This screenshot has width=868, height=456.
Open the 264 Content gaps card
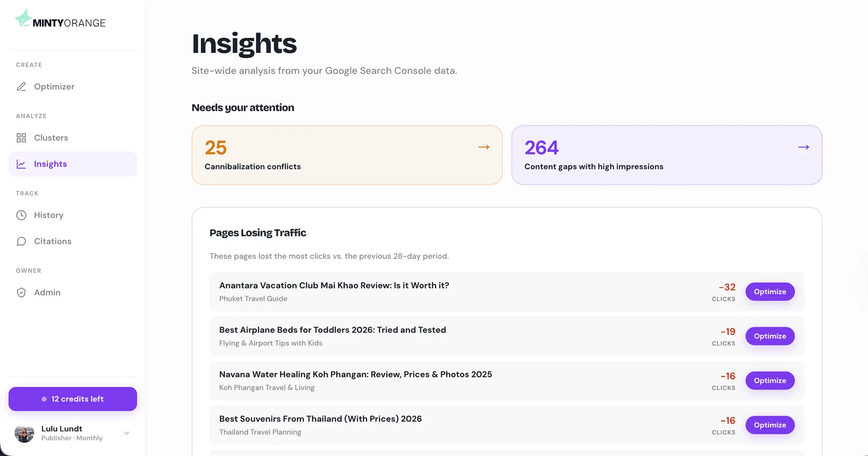667,155
